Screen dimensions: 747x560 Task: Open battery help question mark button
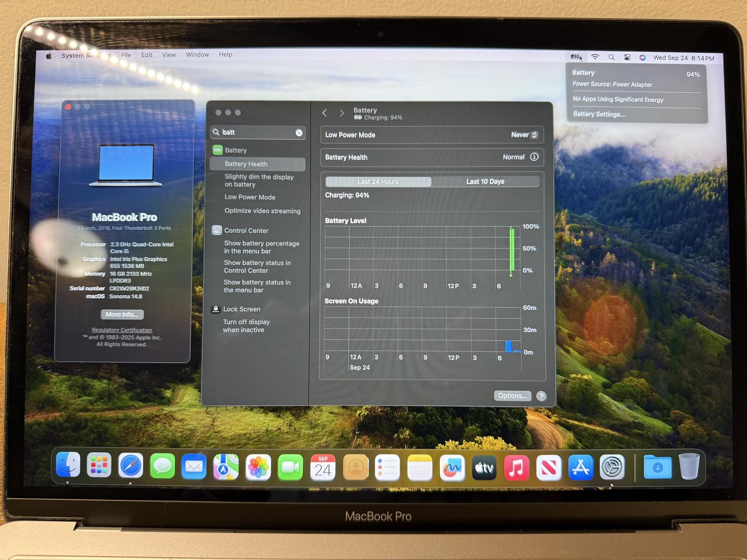point(541,396)
